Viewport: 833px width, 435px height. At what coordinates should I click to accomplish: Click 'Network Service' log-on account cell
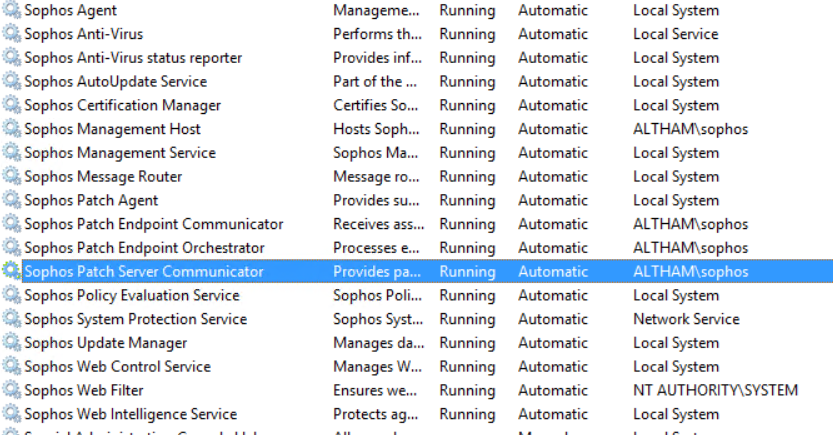[x=686, y=319]
